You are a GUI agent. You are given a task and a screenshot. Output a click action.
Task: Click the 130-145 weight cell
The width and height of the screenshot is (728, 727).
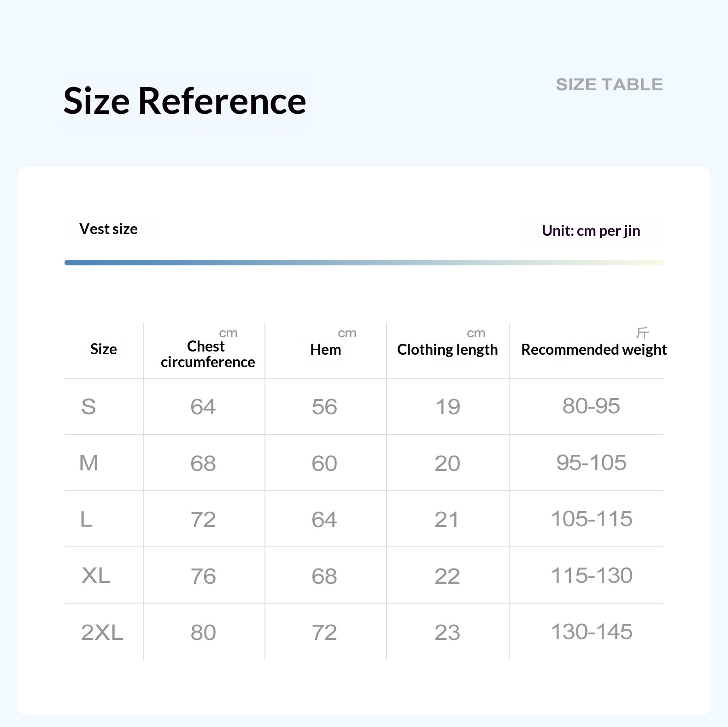pos(592,632)
